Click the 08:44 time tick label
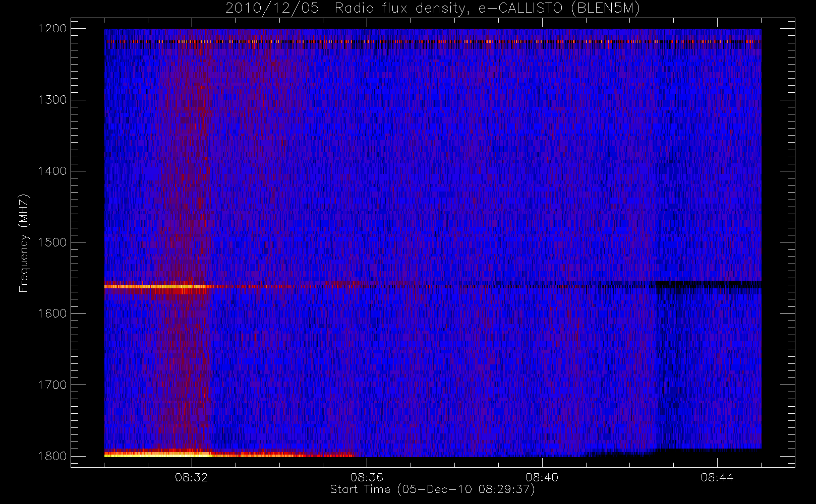This screenshot has width=816, height=504. click(717, 477)
